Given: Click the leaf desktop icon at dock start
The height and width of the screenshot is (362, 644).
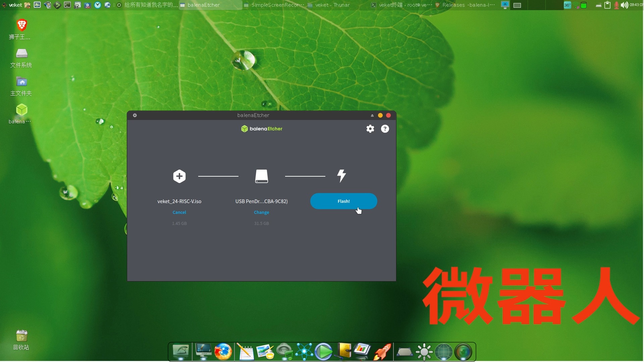Looking at the screenshot, I should [181, 352].
